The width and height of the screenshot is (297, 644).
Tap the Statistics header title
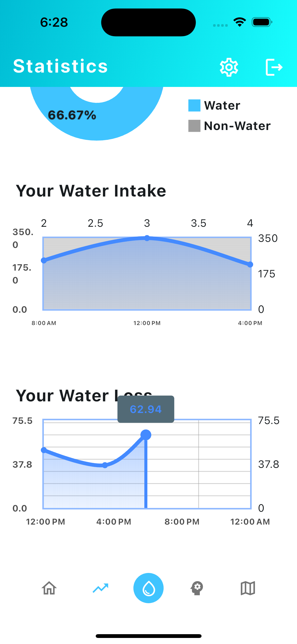(x=60, y=66)
